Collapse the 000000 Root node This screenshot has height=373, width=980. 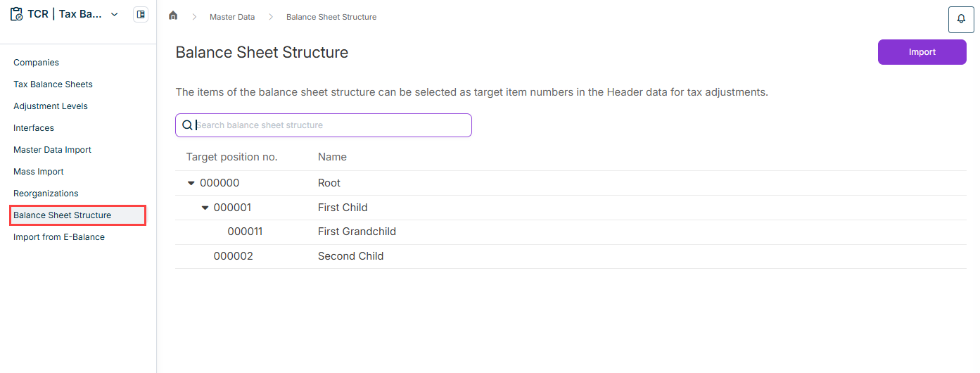click(191, 183)
